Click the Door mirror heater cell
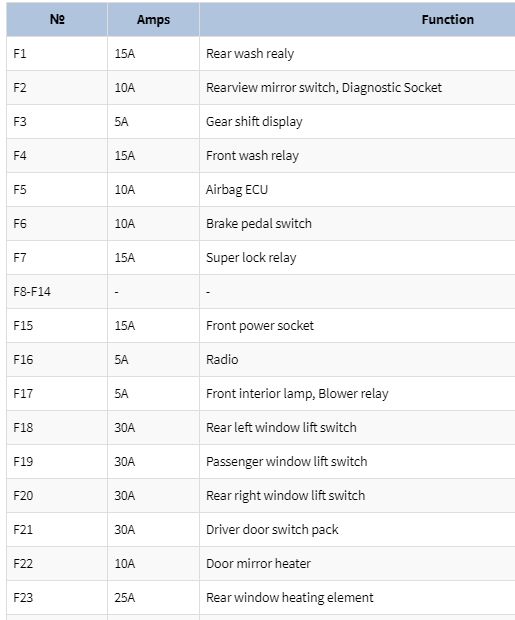This screenshot has height=620, width=515. [x=357, y=563]
